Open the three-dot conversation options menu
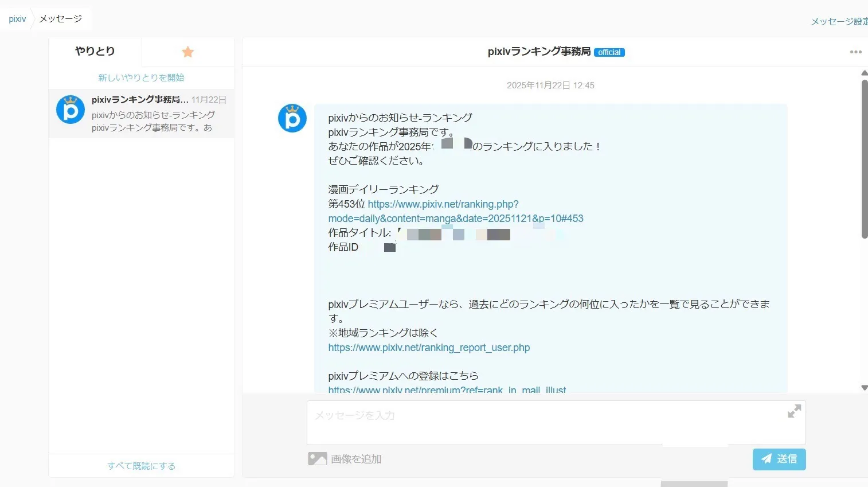 pos(855,52)
